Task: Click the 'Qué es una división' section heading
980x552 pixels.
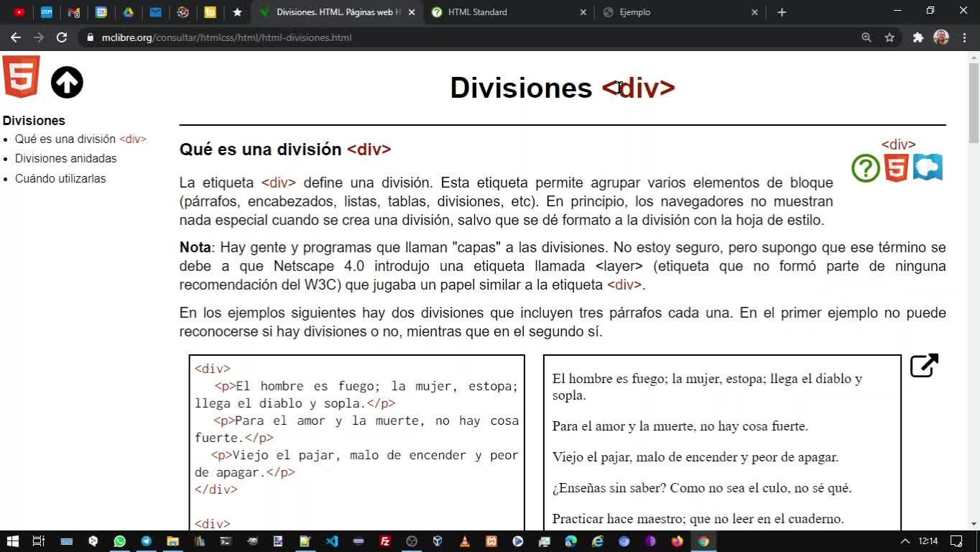Action: (285, 149)
